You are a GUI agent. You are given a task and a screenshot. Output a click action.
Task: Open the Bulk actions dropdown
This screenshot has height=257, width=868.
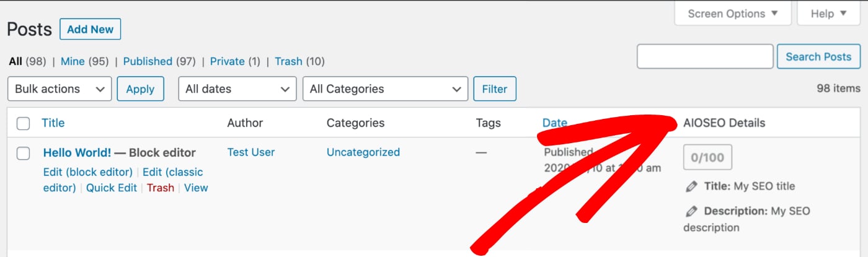pyautogui.click(x=60, y=89)
